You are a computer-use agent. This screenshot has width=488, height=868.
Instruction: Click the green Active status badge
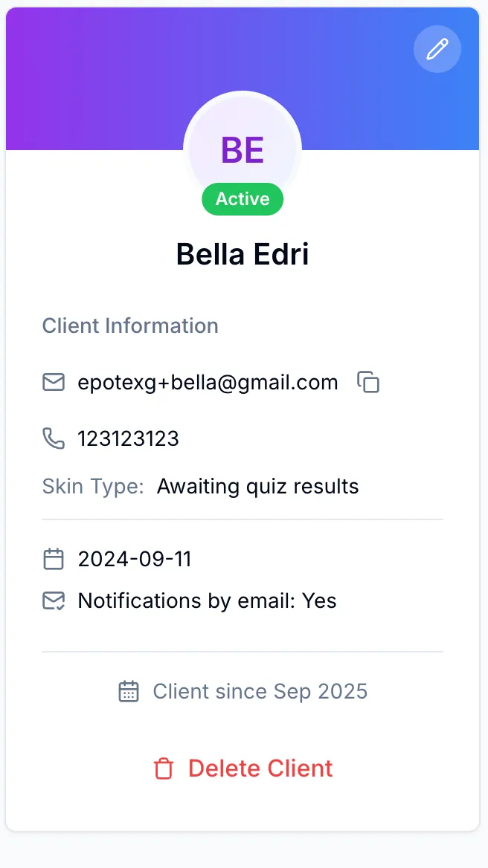pyautogui.click(x=243, y=199)
